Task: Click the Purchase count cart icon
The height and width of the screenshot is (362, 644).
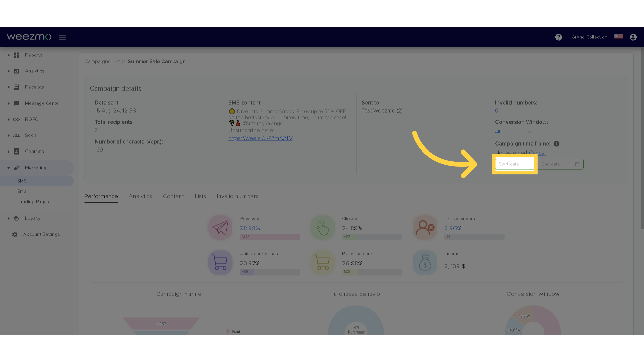Action: click(323, 263)
